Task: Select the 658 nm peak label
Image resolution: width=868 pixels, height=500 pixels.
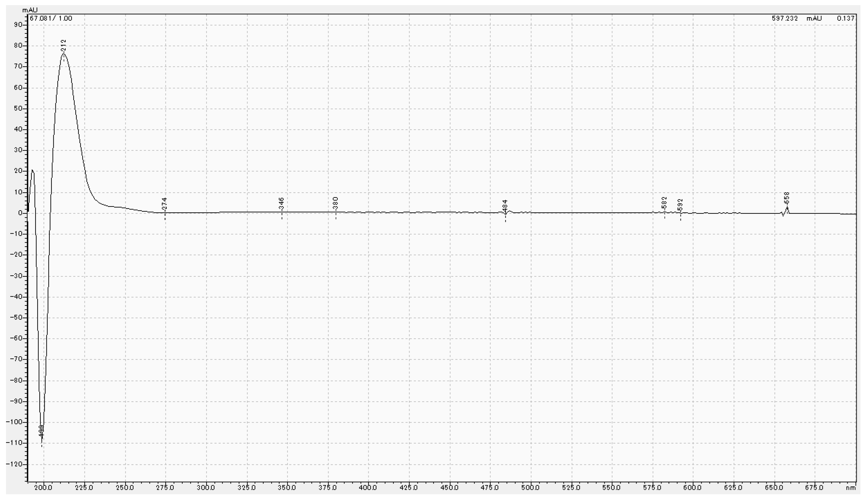Action: point(787,198)
